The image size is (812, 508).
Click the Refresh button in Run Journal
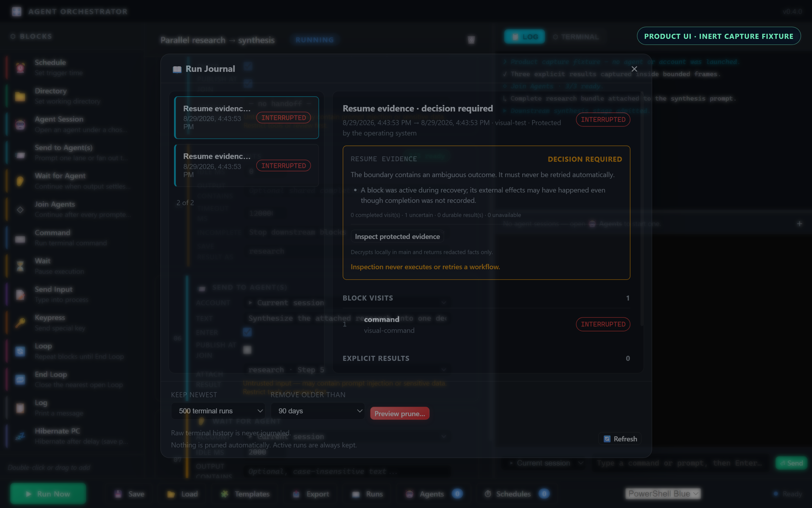click(620, 439)
